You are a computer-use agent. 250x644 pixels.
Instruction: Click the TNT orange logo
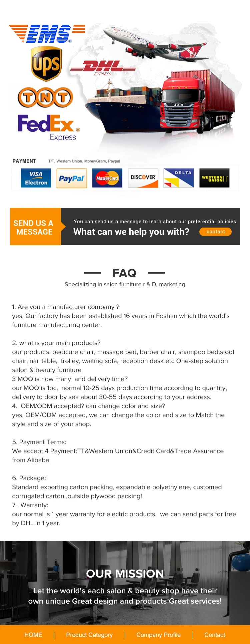(x=45, y=97)
